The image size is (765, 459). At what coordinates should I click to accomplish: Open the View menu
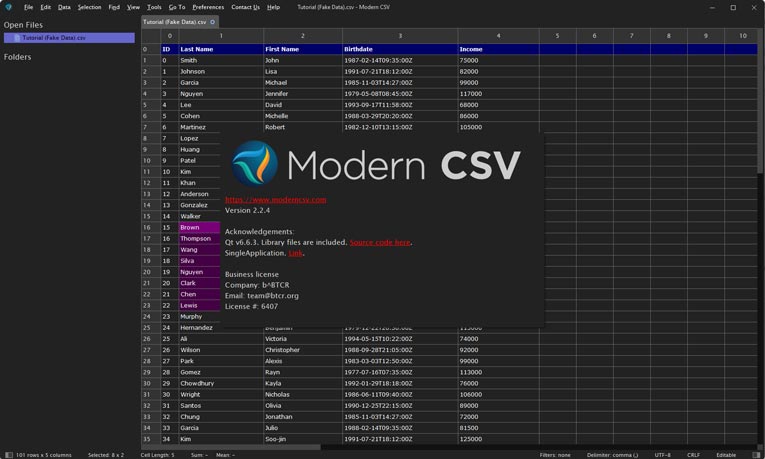click(x=133, y=7)
